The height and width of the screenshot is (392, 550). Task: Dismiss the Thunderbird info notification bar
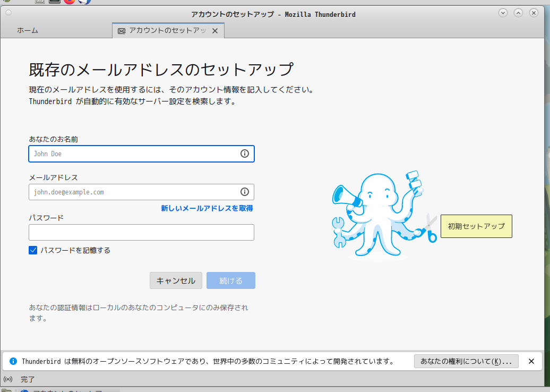tap(531, 361)
